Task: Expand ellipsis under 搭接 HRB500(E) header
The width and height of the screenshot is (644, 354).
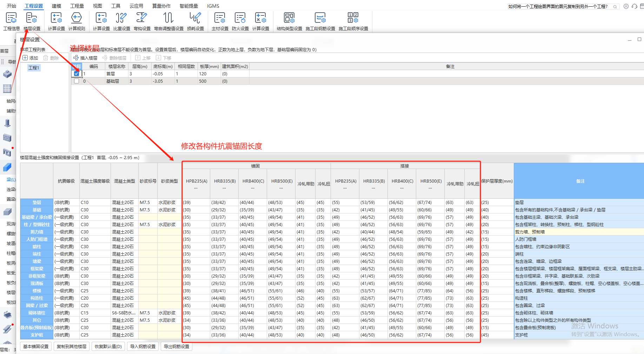Action: click(431, 188)
